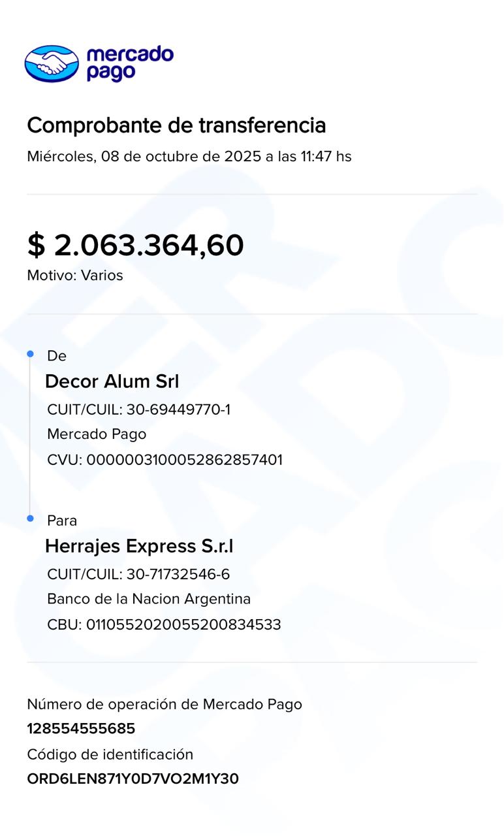Image resolution: width=504 pixels, height=836 pixels.
Task: Click the Código de identificación label
Action: point(110,754)
